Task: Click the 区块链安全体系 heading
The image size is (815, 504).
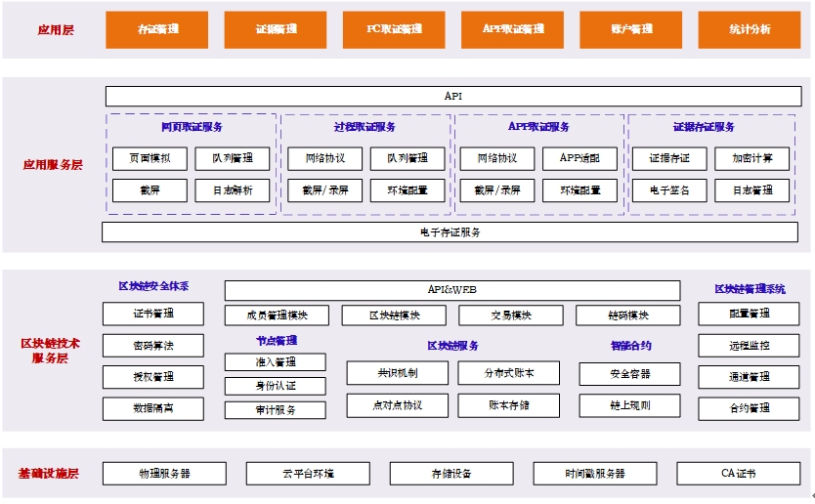Action: coord(153,286)
